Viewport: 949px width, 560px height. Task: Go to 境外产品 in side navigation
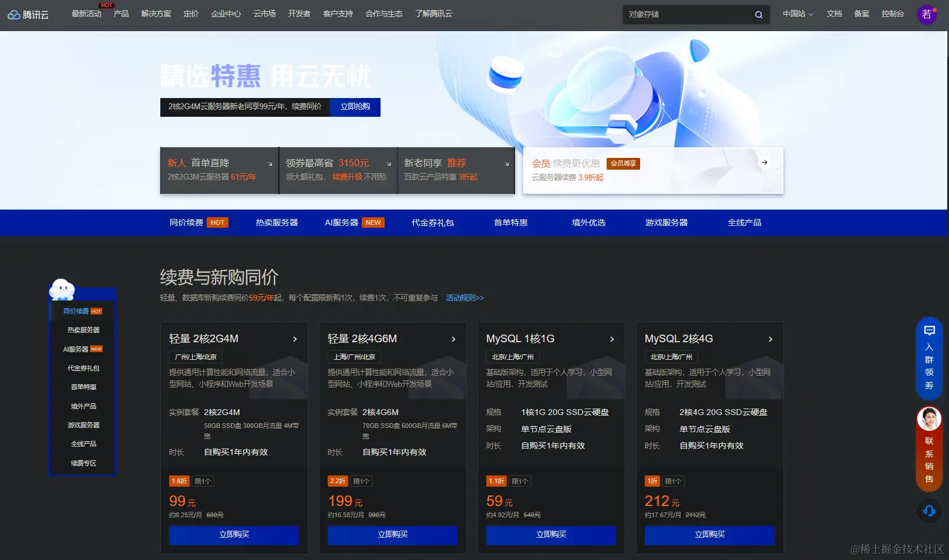click(x=83, y=406)
